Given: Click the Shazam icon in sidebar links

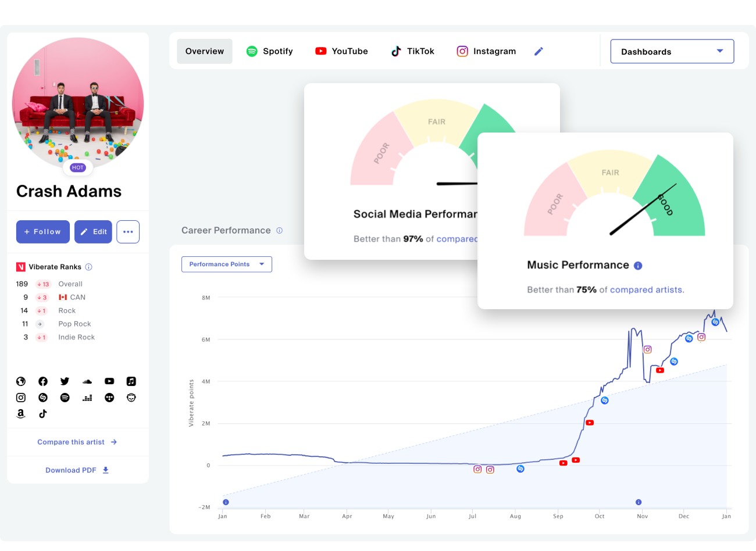Looking at the screenshot, I should tap(43, 398).
